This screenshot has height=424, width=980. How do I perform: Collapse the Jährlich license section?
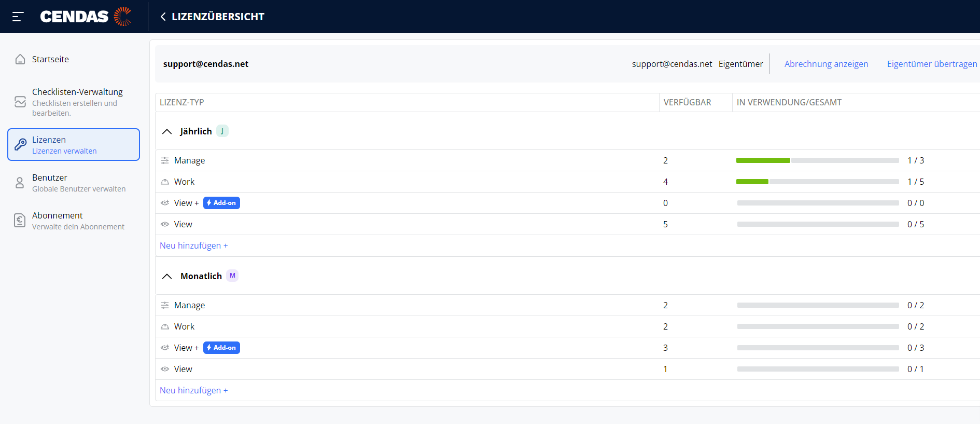(x=167, y=131)
